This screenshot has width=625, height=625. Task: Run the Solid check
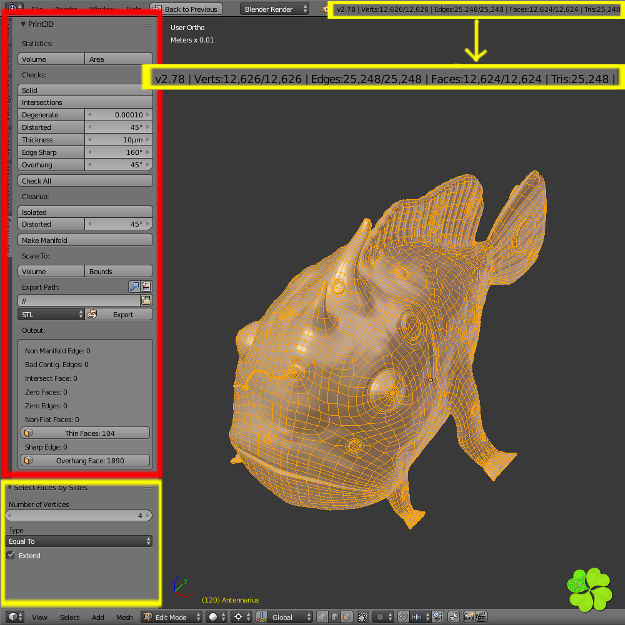point(85,90)
